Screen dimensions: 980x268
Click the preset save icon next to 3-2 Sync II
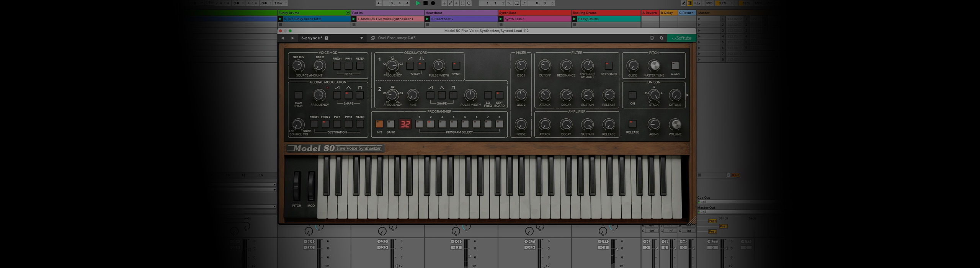327,38
